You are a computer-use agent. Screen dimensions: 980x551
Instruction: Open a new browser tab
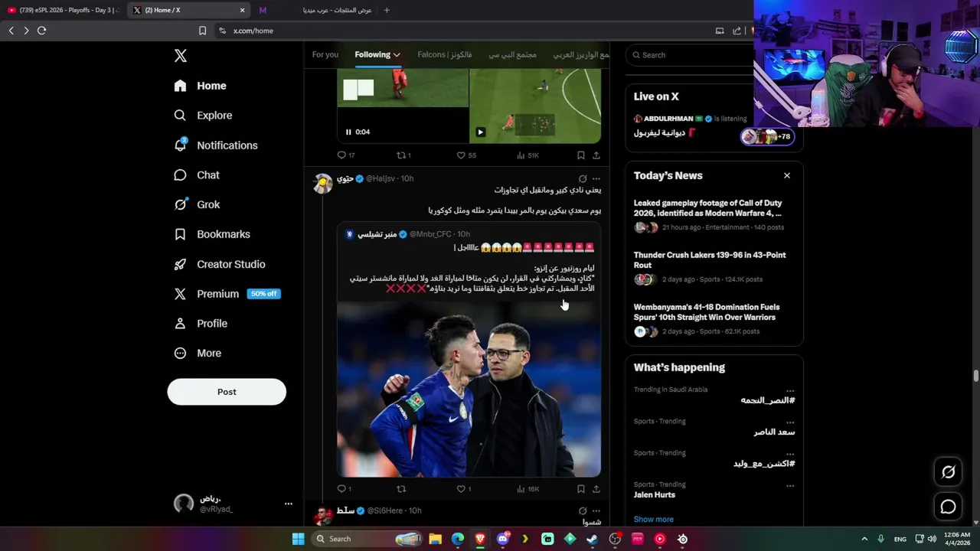pyautogui.click(x=387, y=10)
